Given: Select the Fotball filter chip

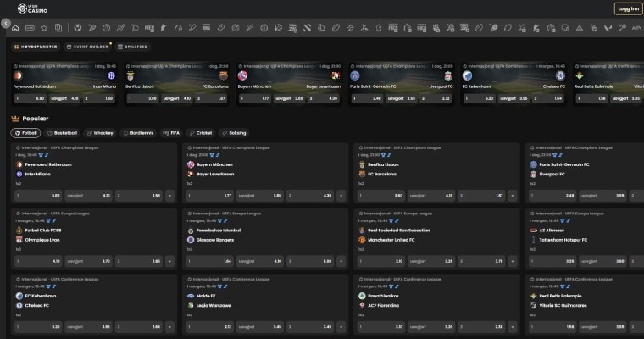Looking at the screenshot, I should 25,133.
